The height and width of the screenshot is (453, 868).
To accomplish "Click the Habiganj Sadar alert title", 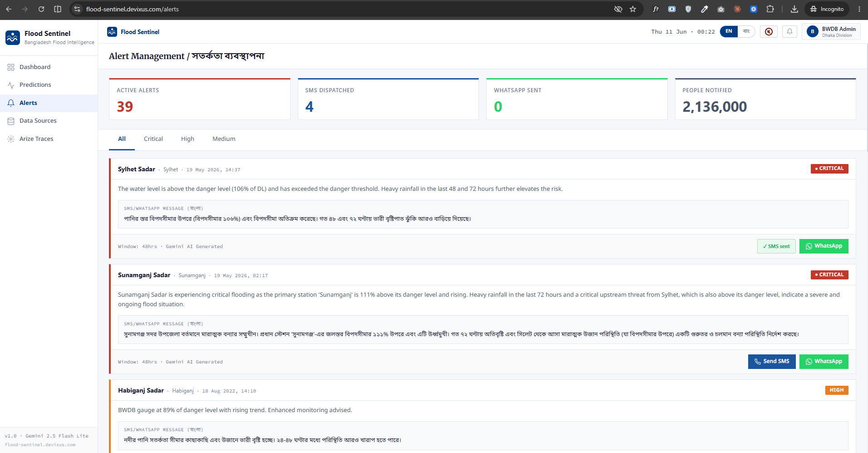I will (x=141, y=391).
